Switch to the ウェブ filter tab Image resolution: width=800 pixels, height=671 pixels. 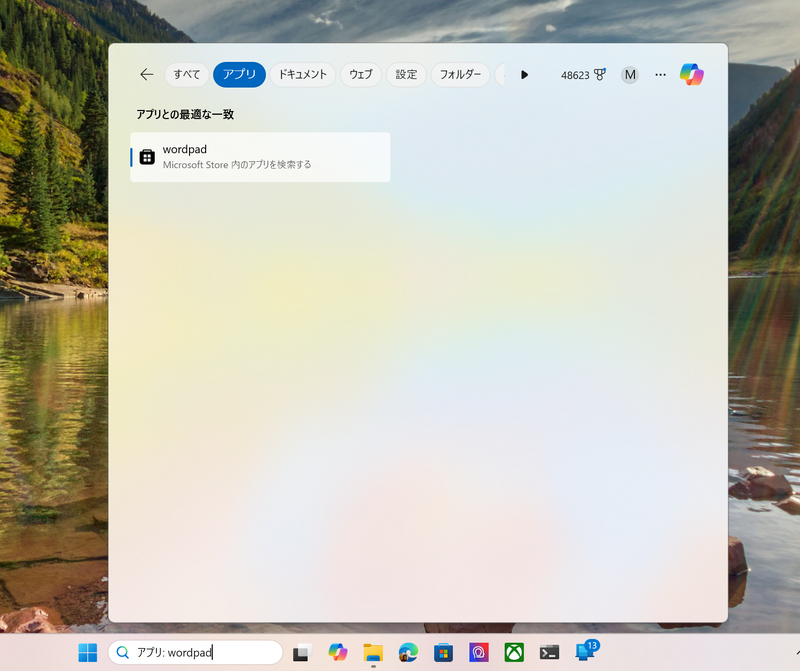(360, 74)
